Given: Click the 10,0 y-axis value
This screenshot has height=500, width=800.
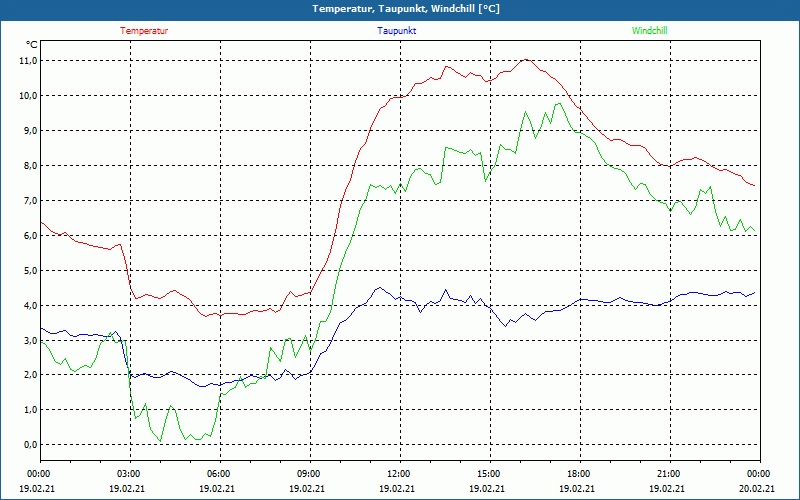Looking at the screenshot, I should click(29, 96).
